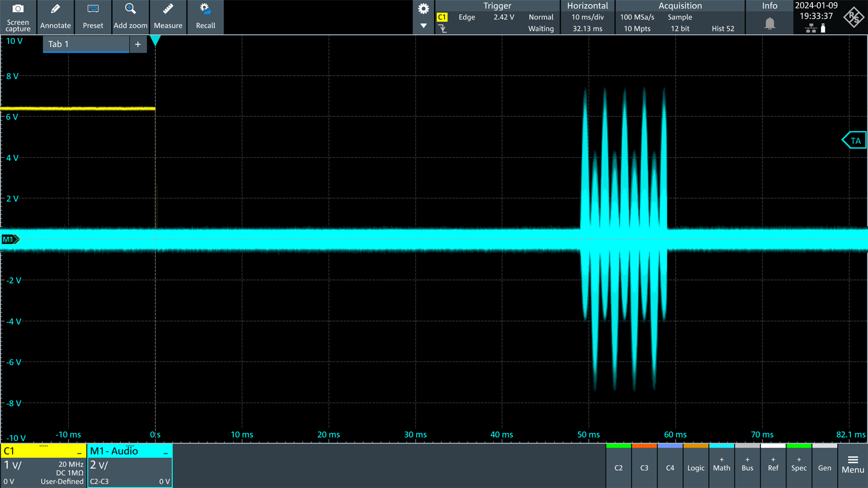Click the cyan trigger position marker

(x=155, y=41)
